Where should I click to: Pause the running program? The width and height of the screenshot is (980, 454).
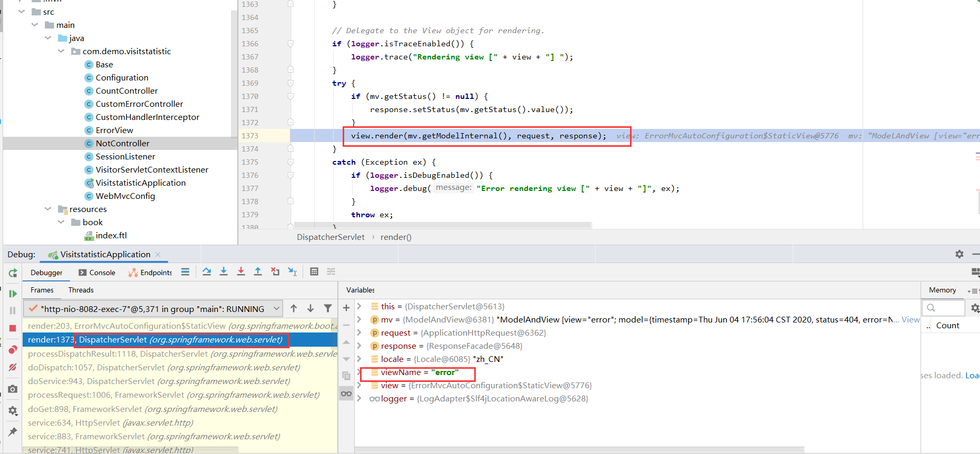pyautogui.click(x=13, y=311)
